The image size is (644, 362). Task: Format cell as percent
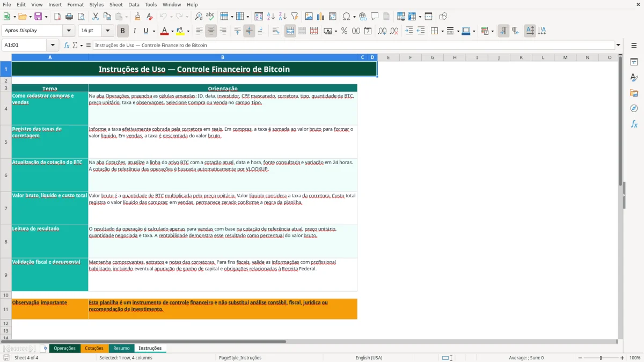coord(344,31)
